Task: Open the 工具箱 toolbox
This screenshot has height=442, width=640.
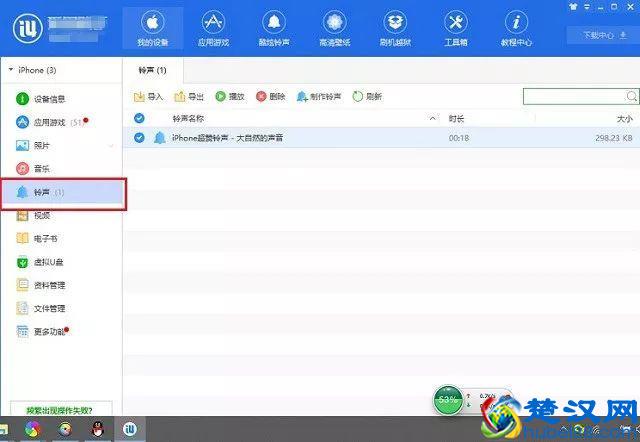Action: (x=456, y=28)
